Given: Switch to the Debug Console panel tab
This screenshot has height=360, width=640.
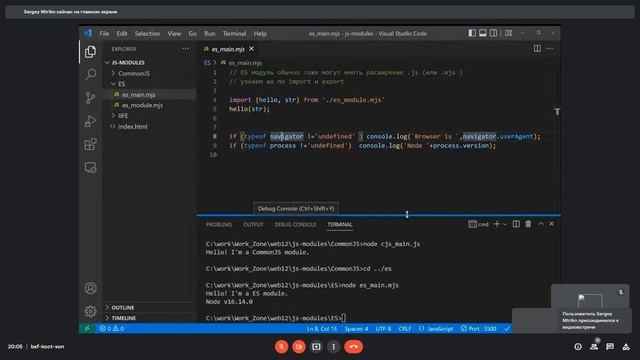Looking at the screenshot, I should (295, 224).
